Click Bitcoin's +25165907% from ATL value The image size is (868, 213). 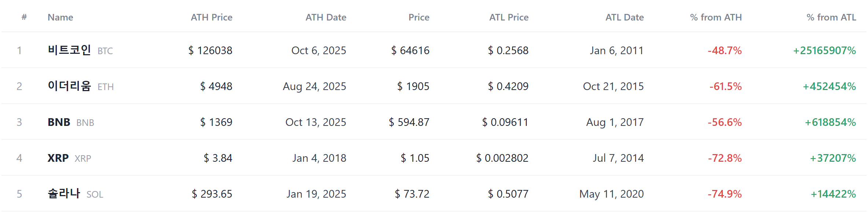click(x=824, y=51)
